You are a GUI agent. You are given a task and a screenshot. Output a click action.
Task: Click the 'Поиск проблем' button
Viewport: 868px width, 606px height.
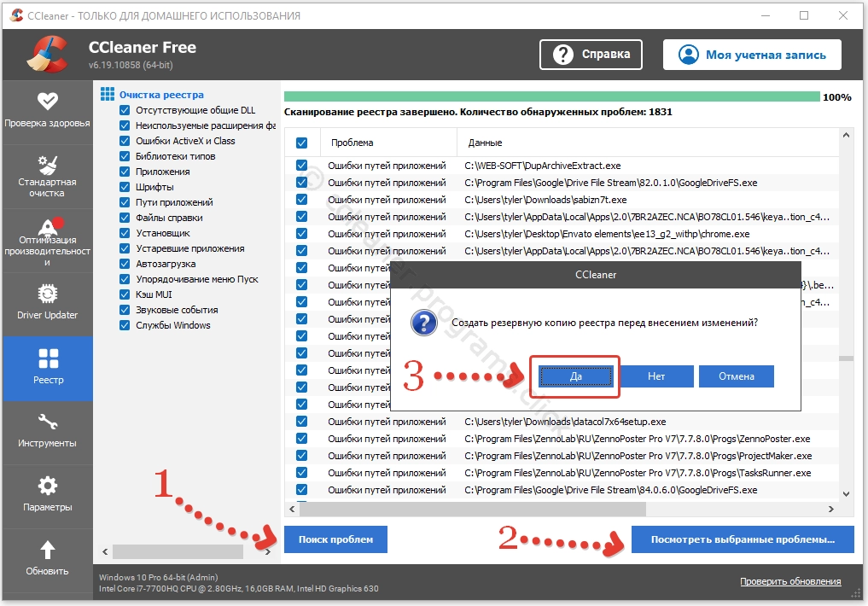335,539
